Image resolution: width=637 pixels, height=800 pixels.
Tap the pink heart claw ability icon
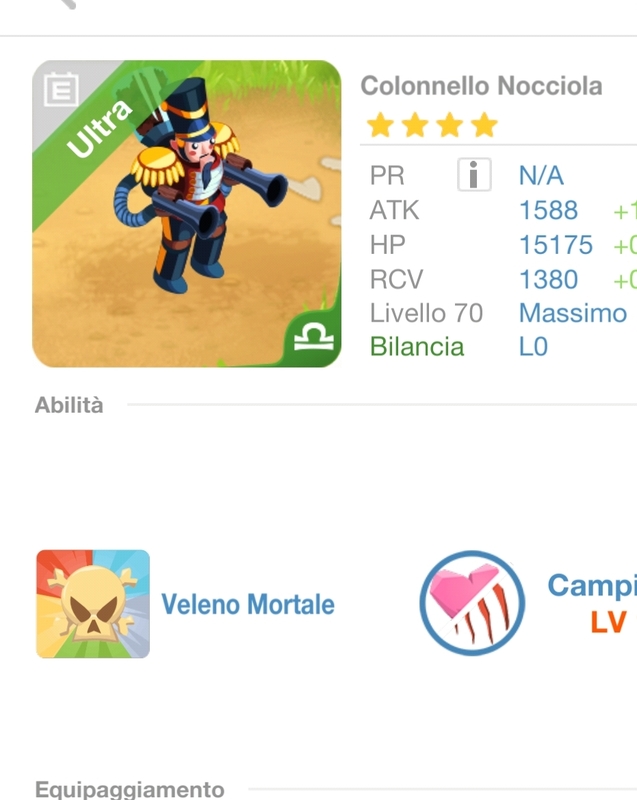pyautogui.click(x=472, y=603)
